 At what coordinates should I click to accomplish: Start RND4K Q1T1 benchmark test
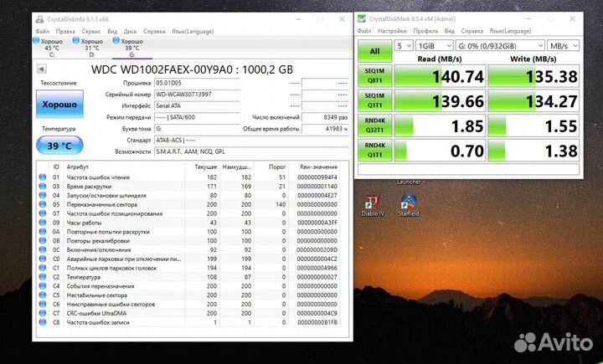point(374,150)
